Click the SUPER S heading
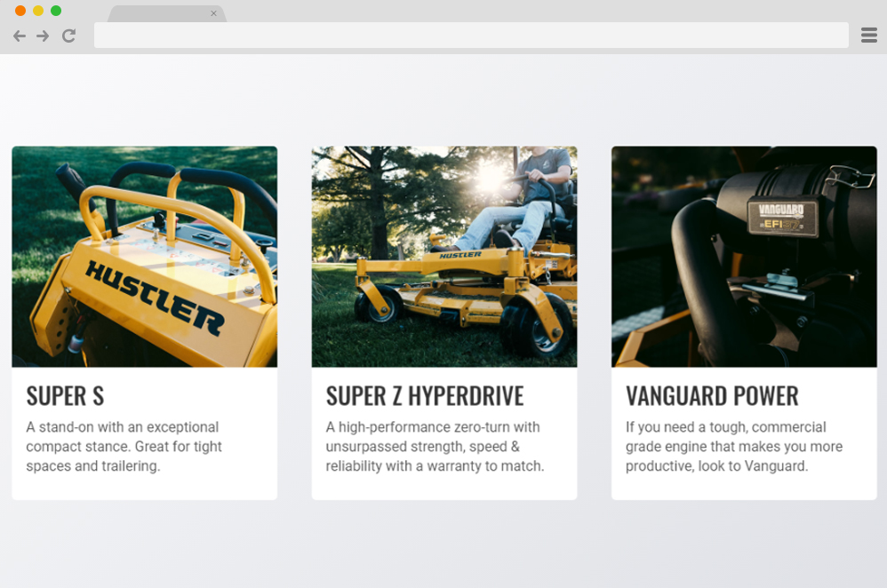The width and height of the screenshot is (887, 588). pyautogui.click(x=65, y=396)
